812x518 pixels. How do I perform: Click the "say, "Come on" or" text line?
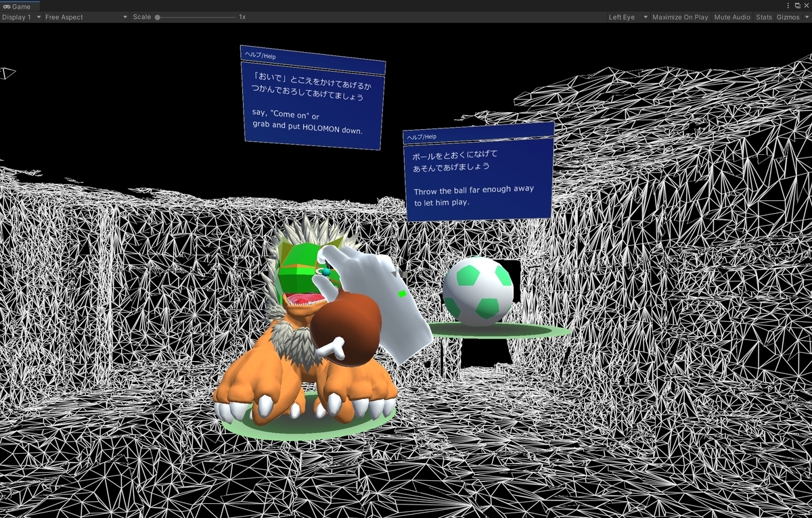[x=285, y=116]
